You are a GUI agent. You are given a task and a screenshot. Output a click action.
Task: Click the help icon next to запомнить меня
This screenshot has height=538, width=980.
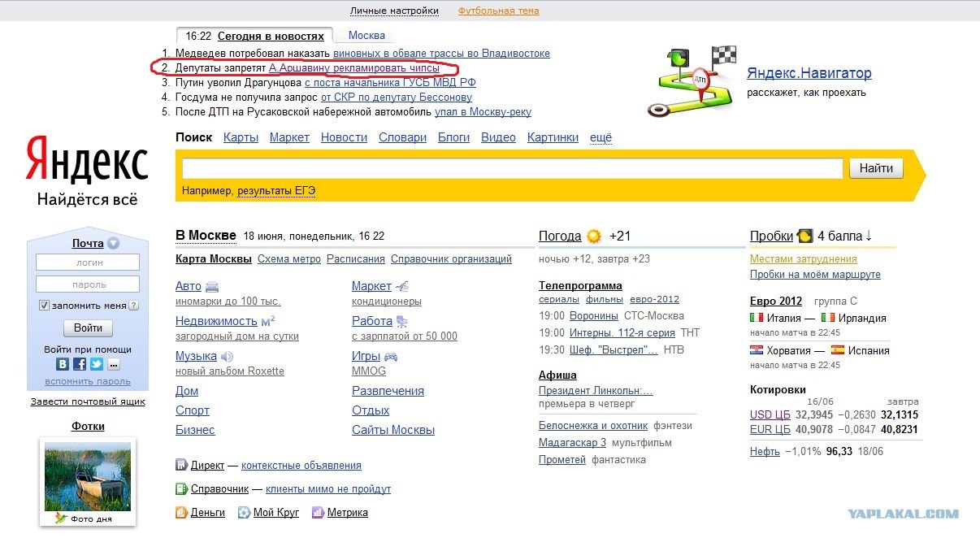[x=134, y=306]
